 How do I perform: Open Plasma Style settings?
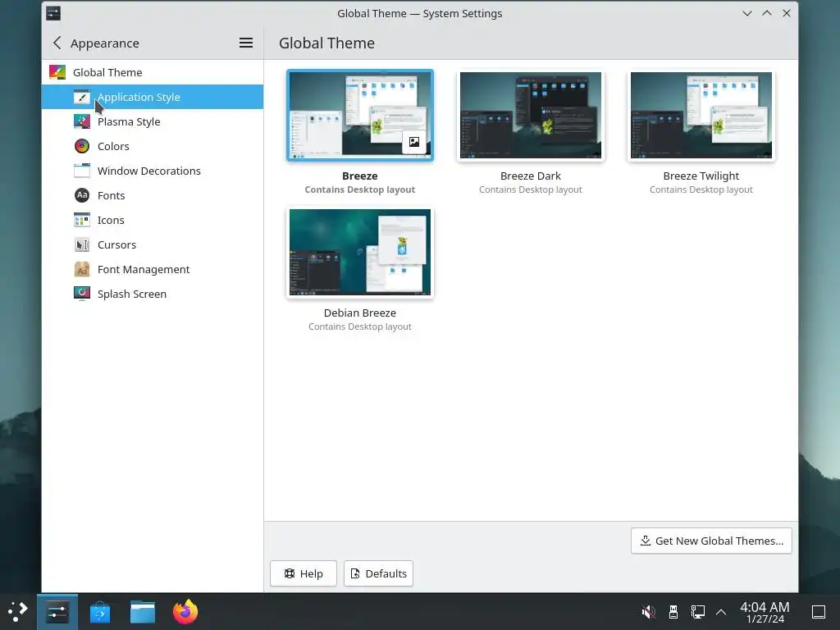[152, 121]
